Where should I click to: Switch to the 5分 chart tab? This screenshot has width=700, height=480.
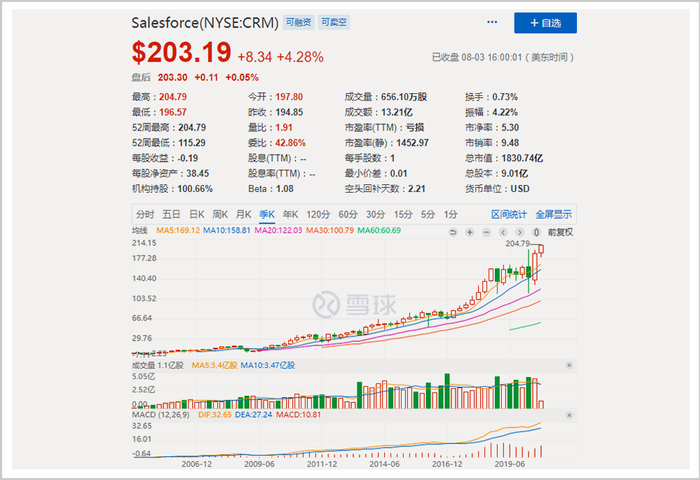coord(428,215)
